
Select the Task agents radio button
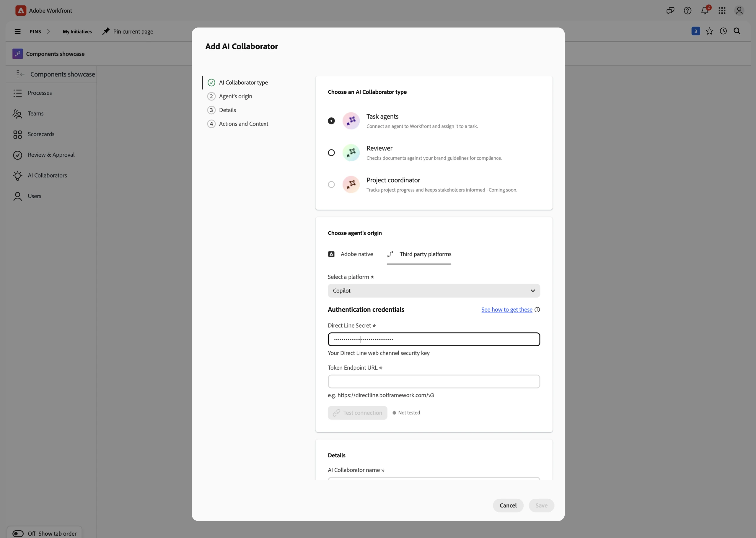coord(331,121)
